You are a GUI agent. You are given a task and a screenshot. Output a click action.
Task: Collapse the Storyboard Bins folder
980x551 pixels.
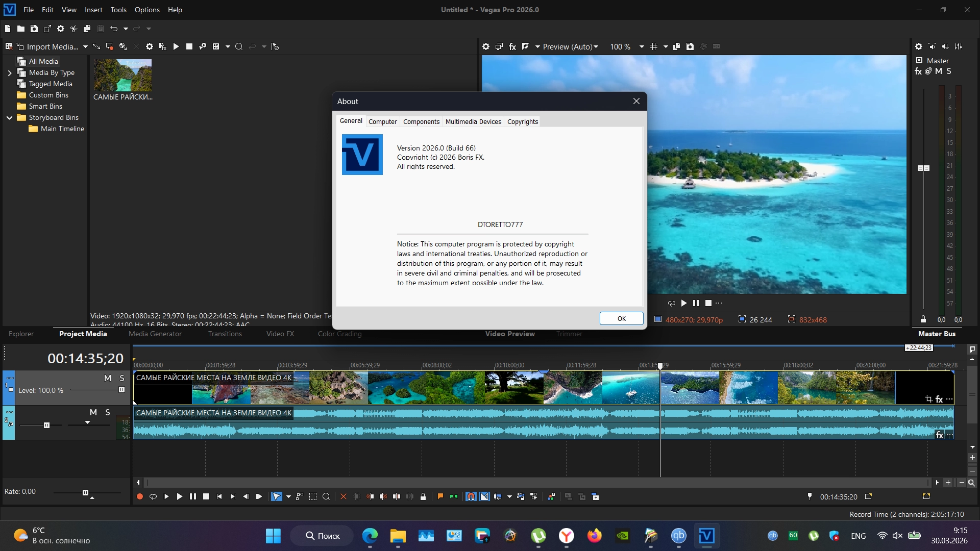[x=9, y=117]
